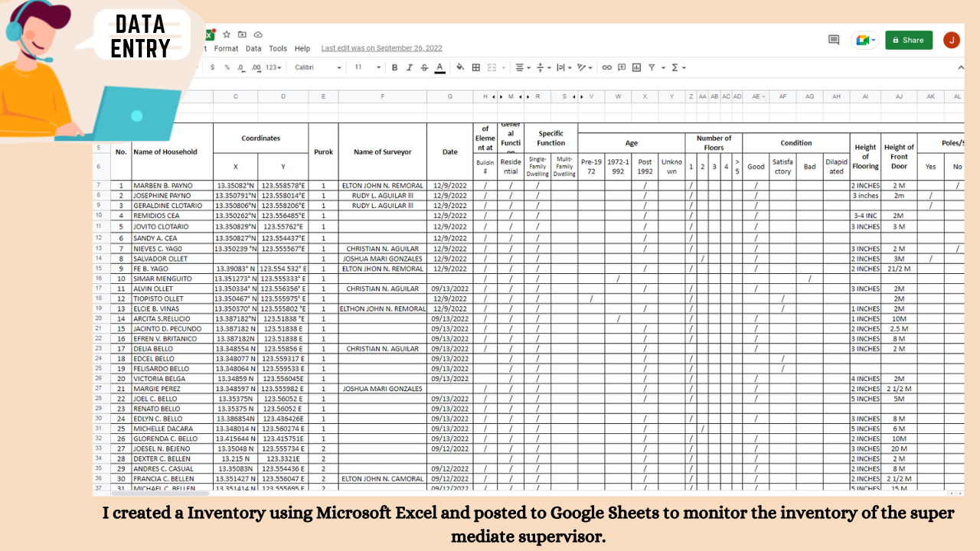Viewport: 980px width, 551px height.
Task: Expand hidden columns after column S
Action: (x=575, y=96)
